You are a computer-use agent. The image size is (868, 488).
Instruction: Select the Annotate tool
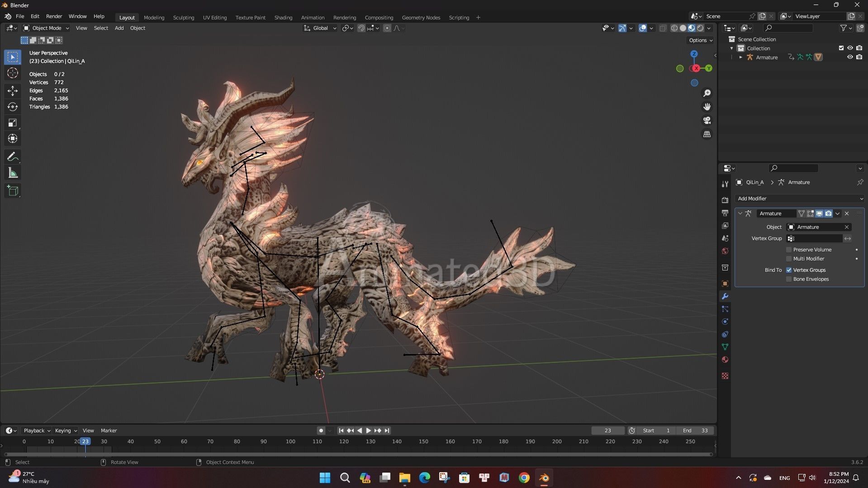(x=13, y=157)
